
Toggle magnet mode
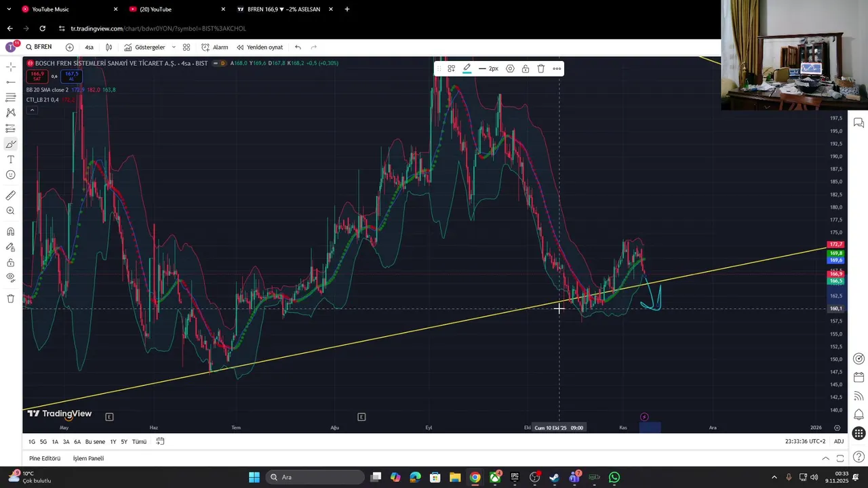pos(11,232)
